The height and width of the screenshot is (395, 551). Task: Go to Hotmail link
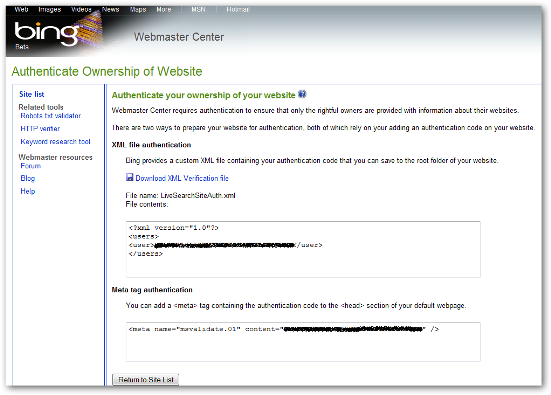pos(238,9)
